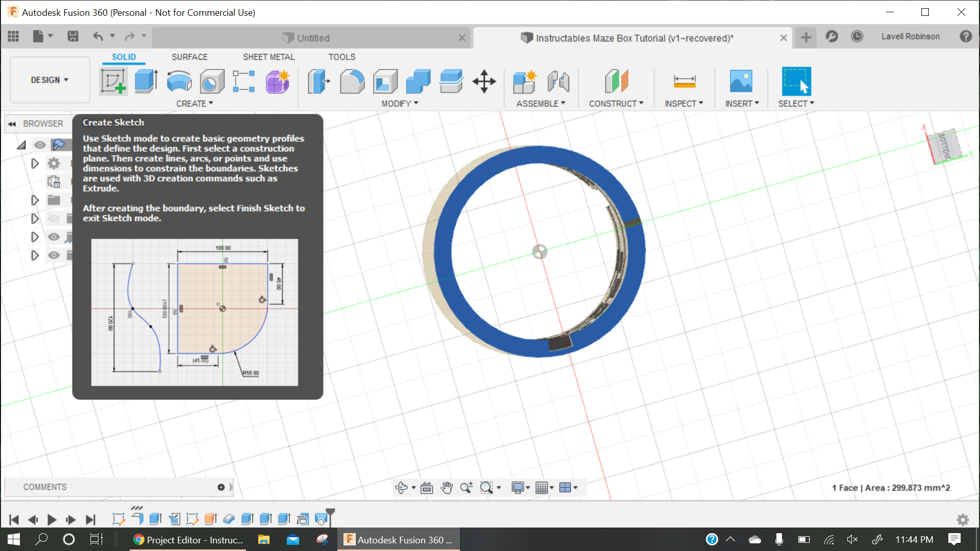Image resolution: width=980 pixels, height=551 pixels.
Task: Select the Hole tool icon
Action: pyautogui.click(x=212, y=82)
